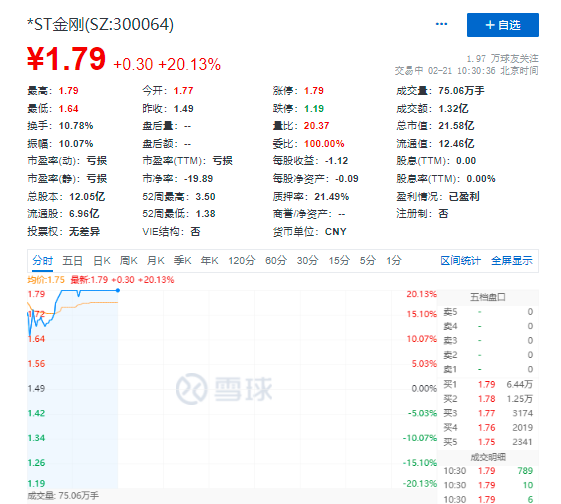Click the 15.10% right axis label
Screen dimensions: 561x504
pyautogui.click(x=421, y=314)
